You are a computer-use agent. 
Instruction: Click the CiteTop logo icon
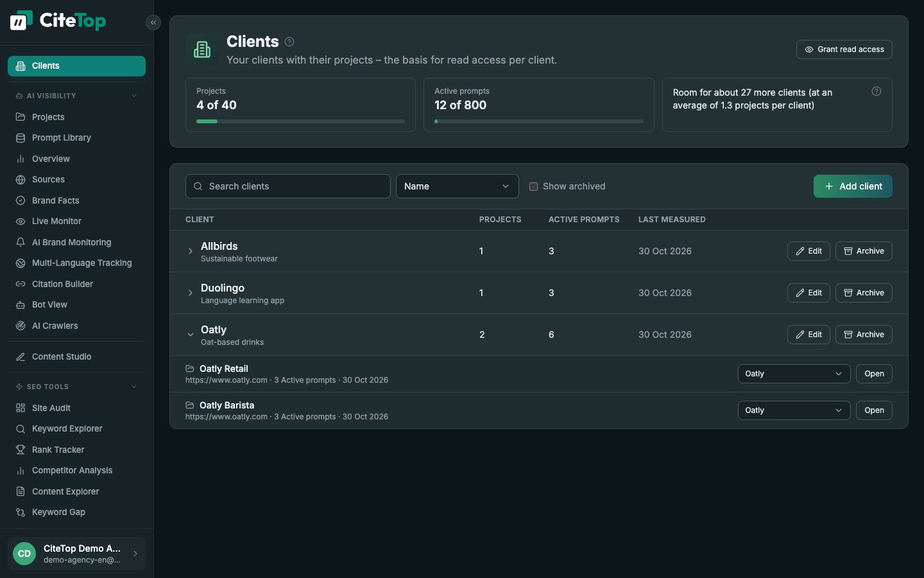[21, 21]
